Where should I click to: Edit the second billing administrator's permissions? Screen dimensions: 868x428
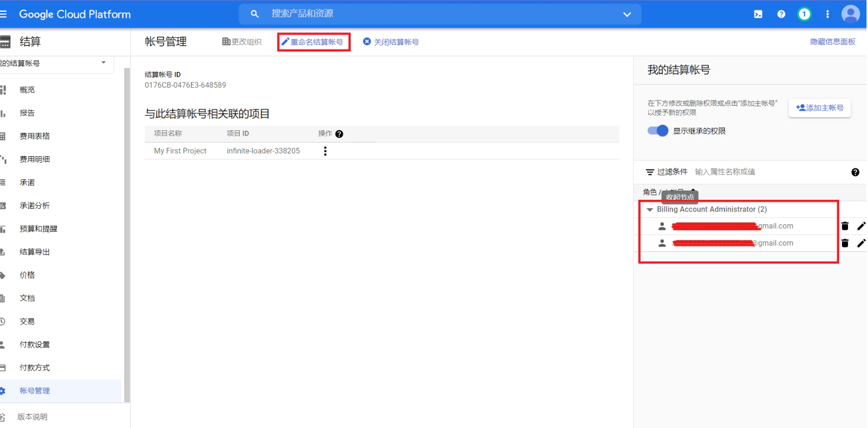[x=861, y=243]
